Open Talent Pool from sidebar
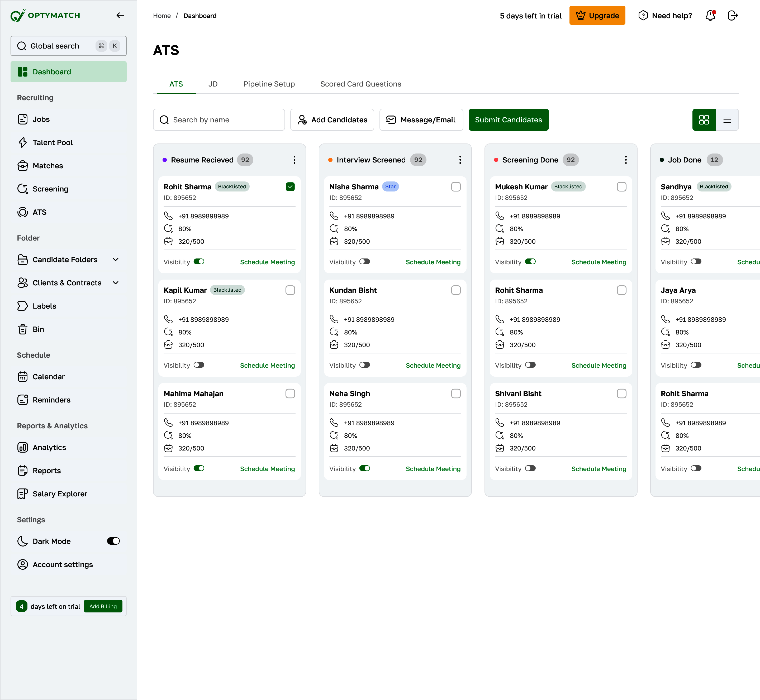Viewport: 760px width, 700px height. tap(52, 142)
